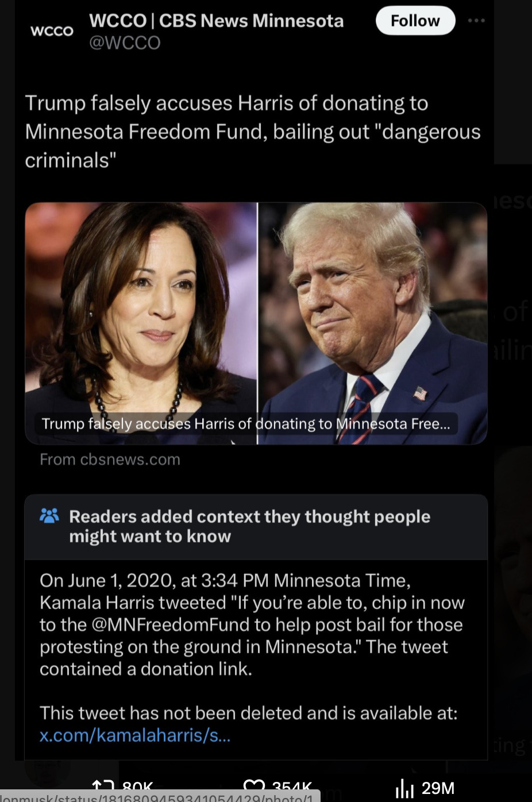Open the three-dot more options menu

coord(476,21)
